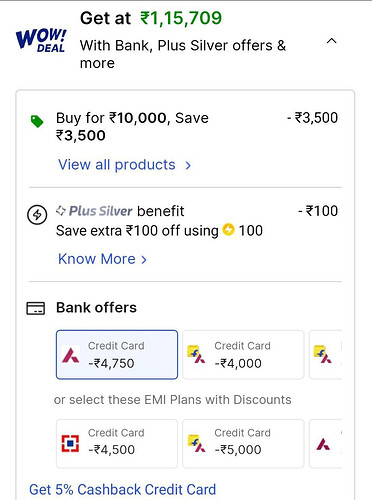Click the lightning bolt circle icon

point(37,215)
